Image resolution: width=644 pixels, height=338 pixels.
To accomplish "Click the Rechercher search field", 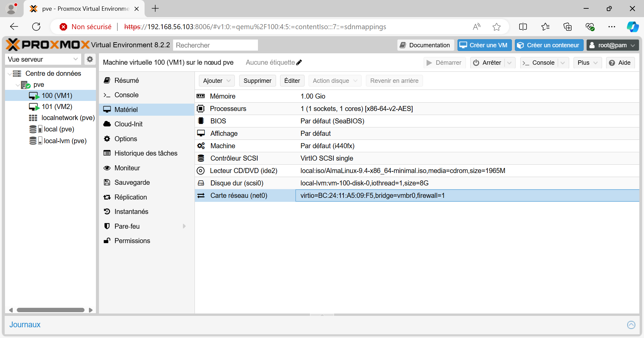I will point(215,45).
